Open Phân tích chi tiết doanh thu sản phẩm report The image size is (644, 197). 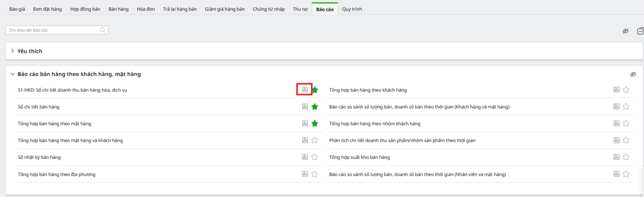coord(402,141)
